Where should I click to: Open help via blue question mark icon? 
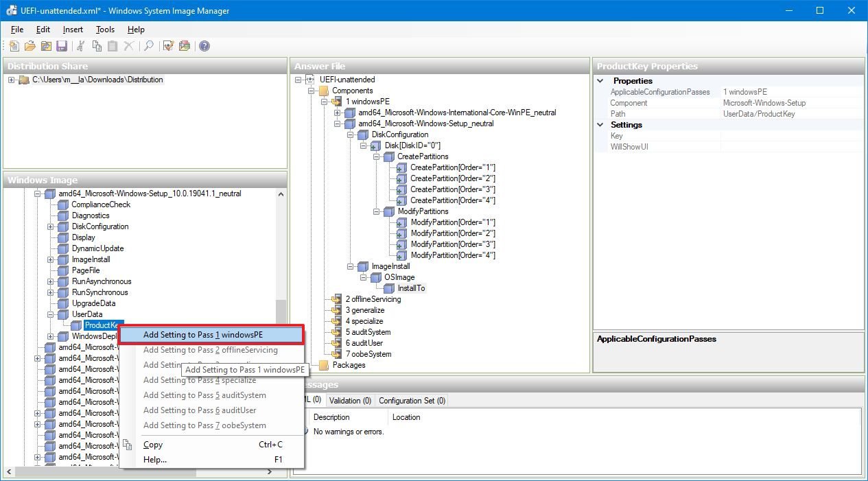[204, 46]
